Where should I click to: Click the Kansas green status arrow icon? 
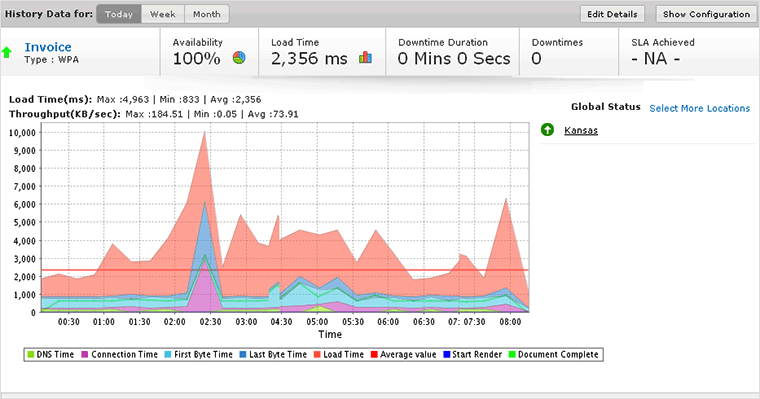tap(547, 130)
